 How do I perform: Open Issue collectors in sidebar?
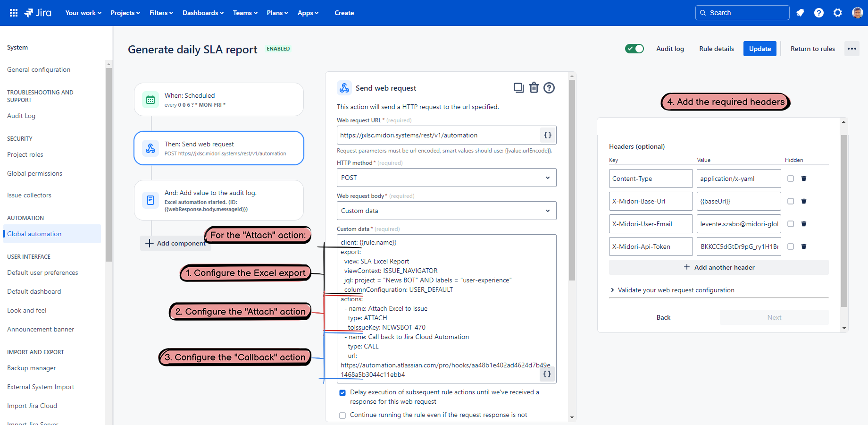[x=29, y=195]
